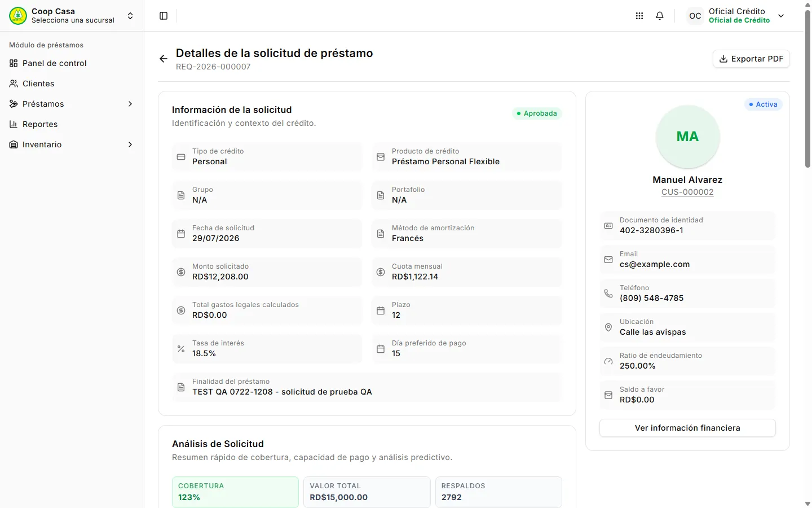Viewport: 812px width, 508px height.
Task: Click the Plazo calendar icon
Action: tap(381, 310)
